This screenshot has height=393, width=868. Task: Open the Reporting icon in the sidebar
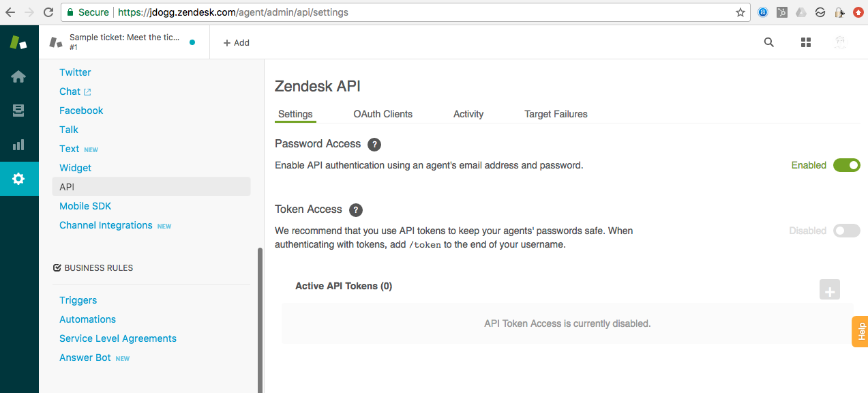click(18, 145)
